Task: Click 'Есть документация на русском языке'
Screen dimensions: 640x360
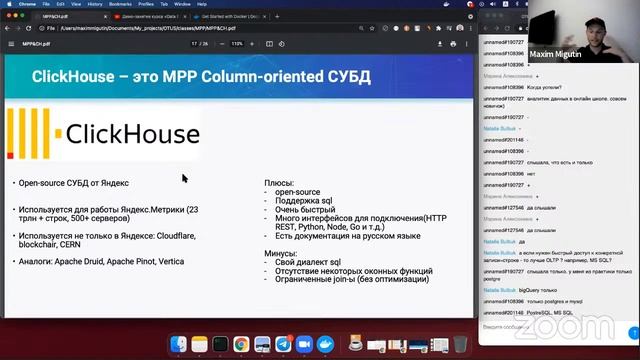Action: click(348, 236)
